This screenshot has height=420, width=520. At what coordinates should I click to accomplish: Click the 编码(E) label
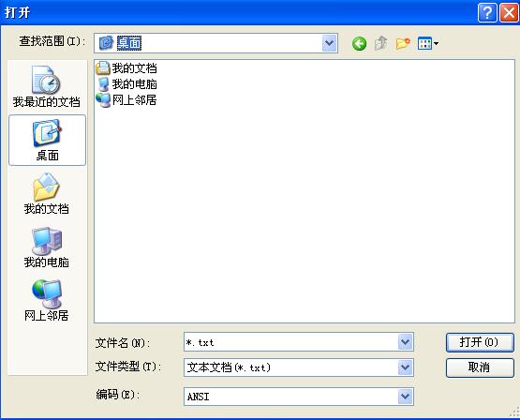pyautogui.click(x=118, y=395)
